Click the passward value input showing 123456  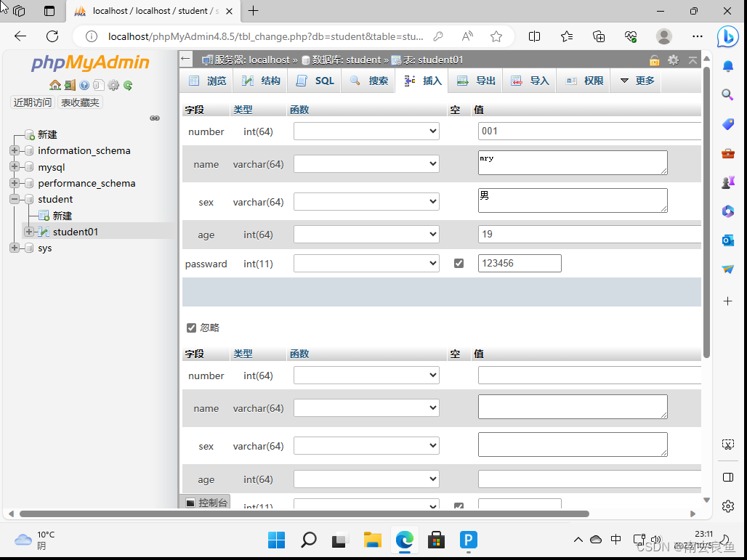click(x=519, y=263)
